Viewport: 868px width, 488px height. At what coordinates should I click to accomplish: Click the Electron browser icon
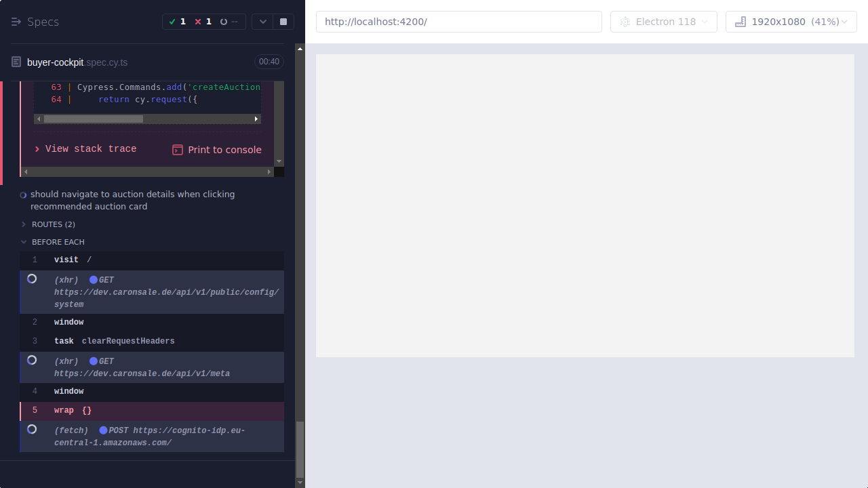pyautogui.click(x=625, y=22)
